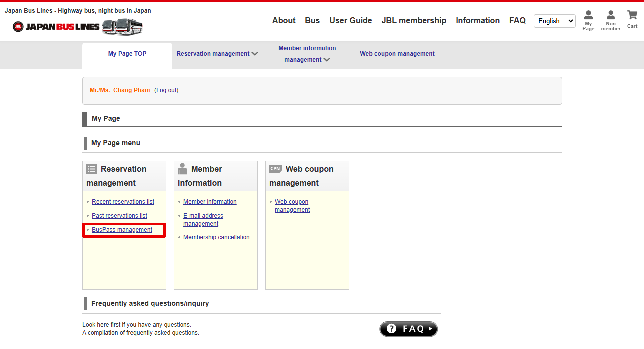Click the Log out link
The image size is (644, 349).
coord(166,90)
